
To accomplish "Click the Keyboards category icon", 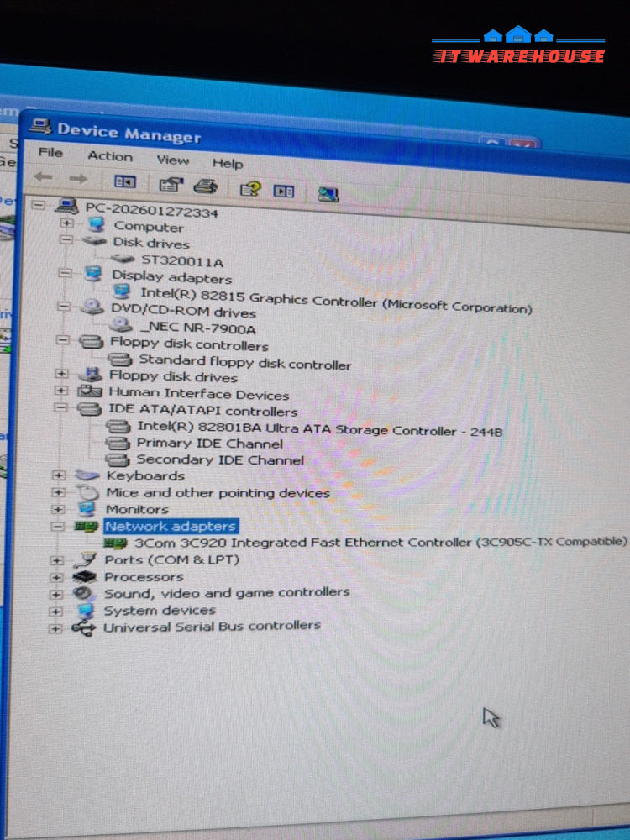I will pyautogui.click(x=87, y=475).
